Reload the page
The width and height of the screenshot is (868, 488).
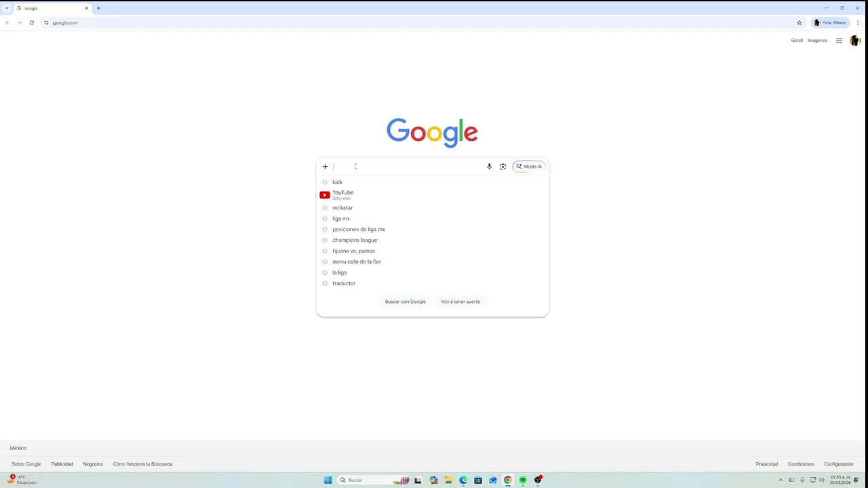(31, 22)
